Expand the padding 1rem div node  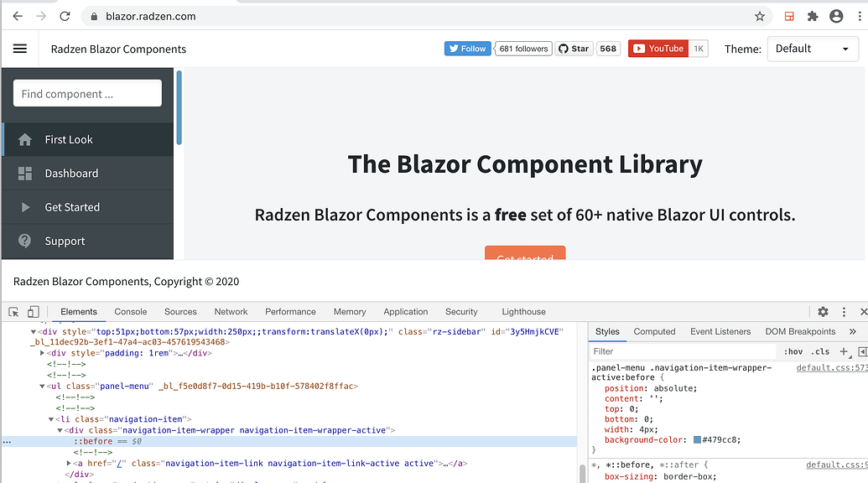pos(42,353)
